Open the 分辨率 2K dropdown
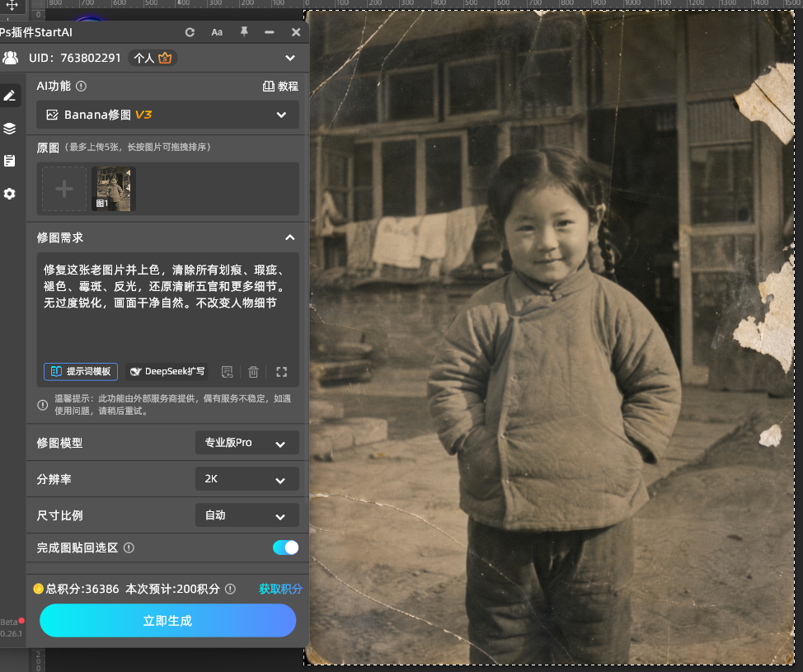This screenshot has height=672, width=803. pos(247,479)
